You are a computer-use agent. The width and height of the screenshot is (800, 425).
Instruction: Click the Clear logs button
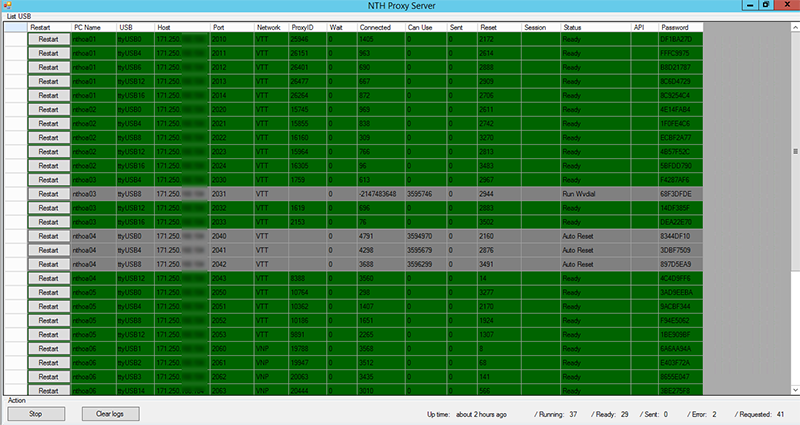click(x=110, y=414)
